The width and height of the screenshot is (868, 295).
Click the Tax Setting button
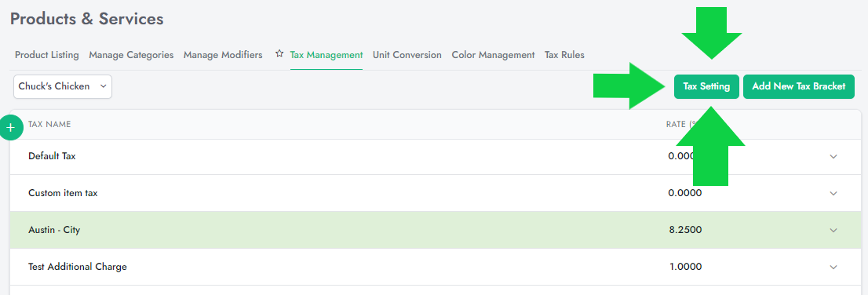click(x=706, y=86)
